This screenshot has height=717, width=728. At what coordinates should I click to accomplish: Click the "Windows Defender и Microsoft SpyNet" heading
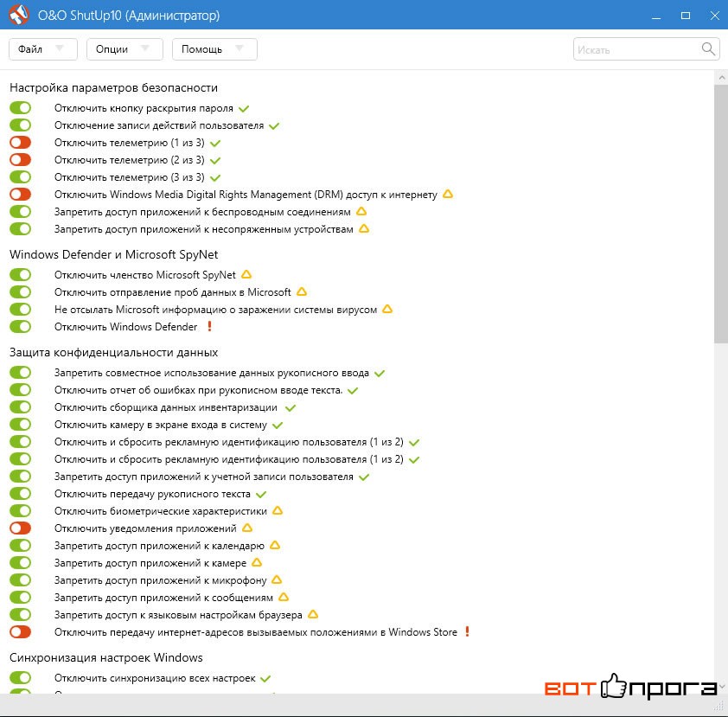tap(114, 254)
